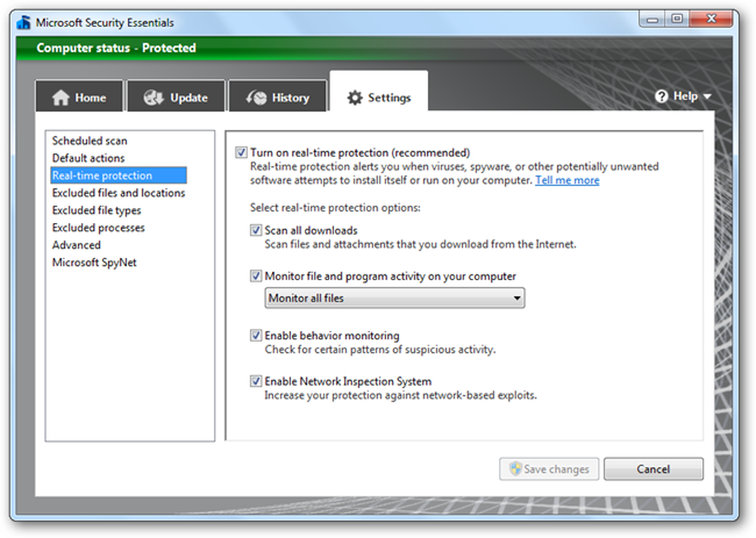Click the Help question mark icon
This screenshot has width=756, height=538.
click(x=661, y=97)
